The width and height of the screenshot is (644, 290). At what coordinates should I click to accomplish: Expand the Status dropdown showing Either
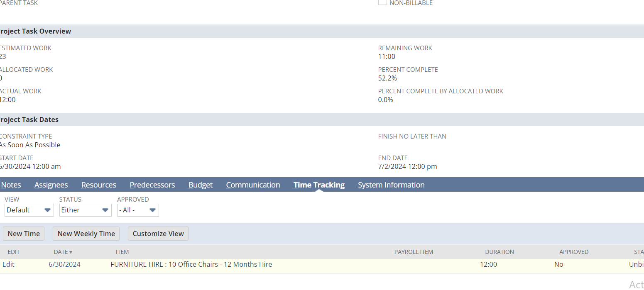(x=85, y=210)
